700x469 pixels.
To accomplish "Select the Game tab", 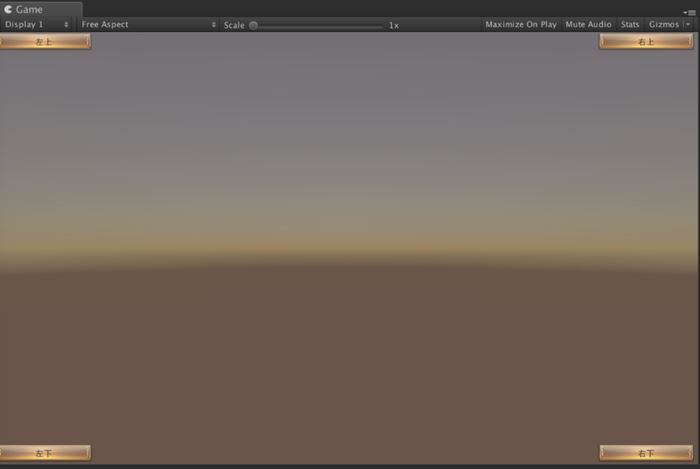I will (29, 9).
